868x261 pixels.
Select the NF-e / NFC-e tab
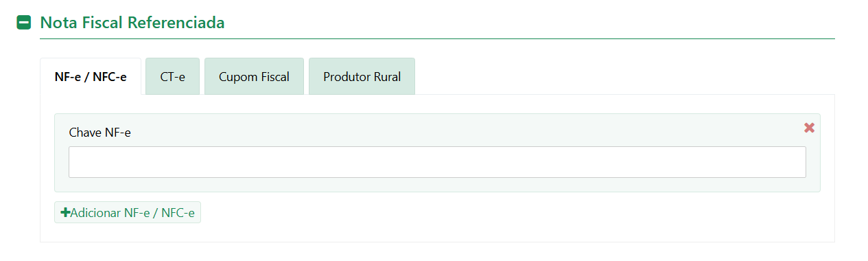(x=91, y=76)
